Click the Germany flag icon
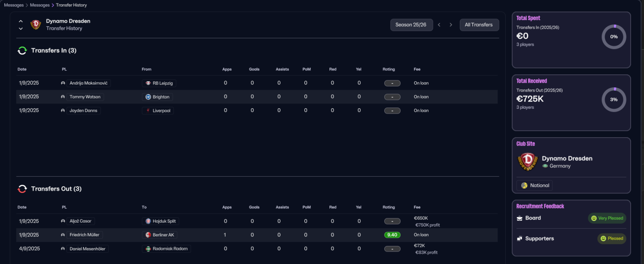This screenshot has width=644, height=264. 545,166
